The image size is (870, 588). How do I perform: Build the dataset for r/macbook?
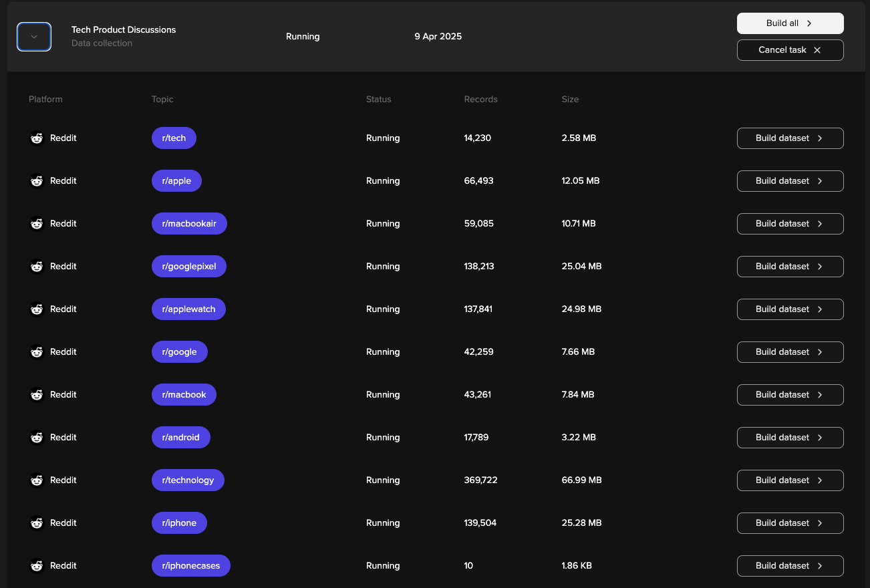click(790, 395)
